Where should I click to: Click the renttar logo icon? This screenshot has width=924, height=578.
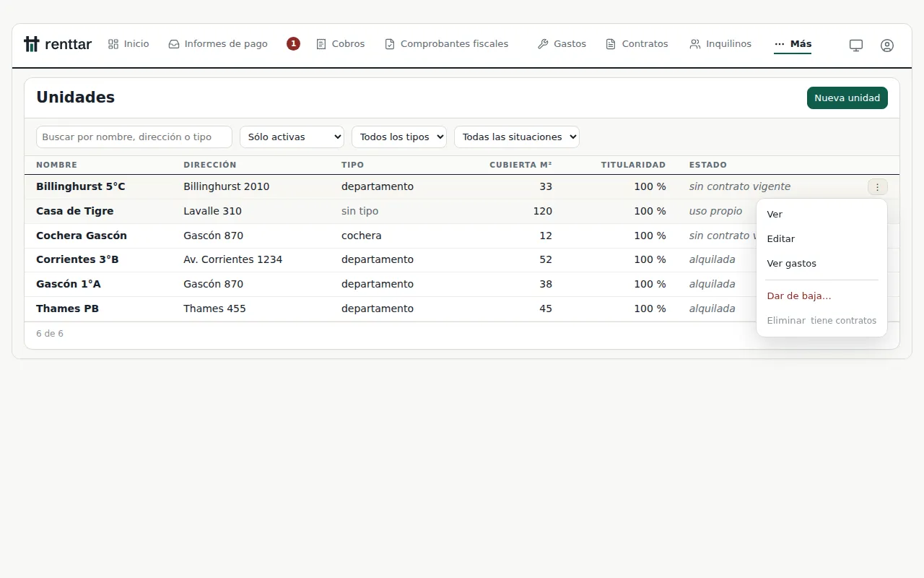[31, 44]
